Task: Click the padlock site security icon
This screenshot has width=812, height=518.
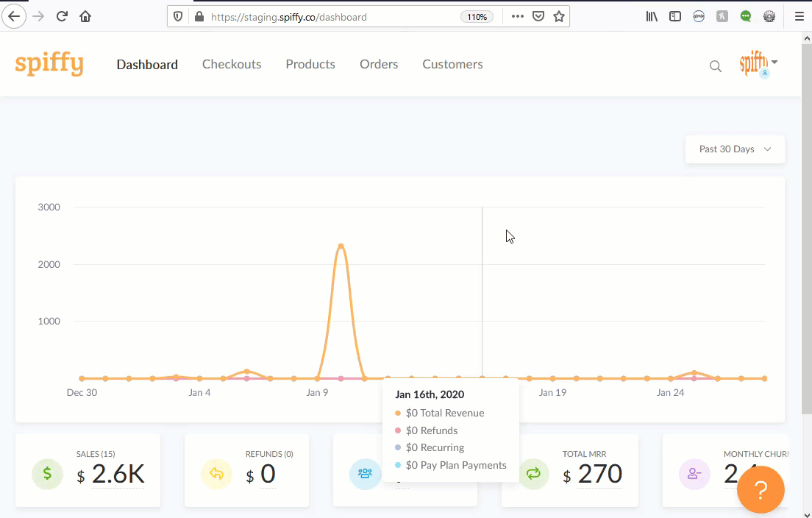Action: (199, 17)
